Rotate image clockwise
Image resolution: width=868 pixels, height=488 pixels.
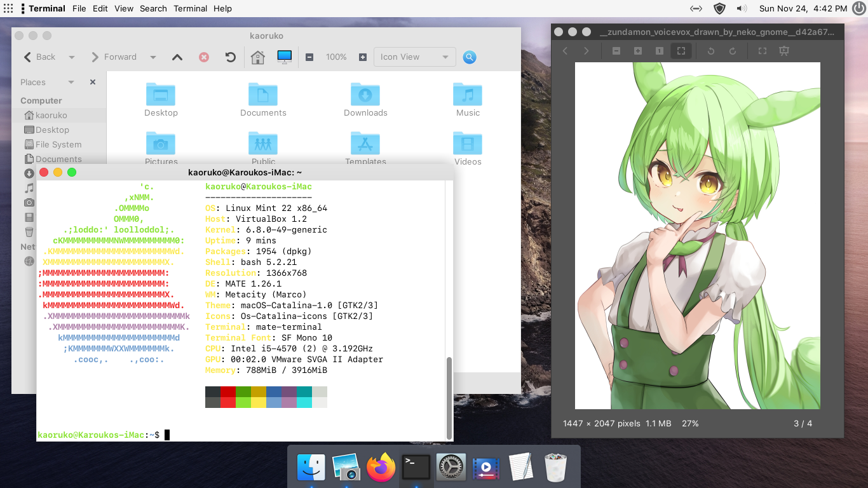733,51
